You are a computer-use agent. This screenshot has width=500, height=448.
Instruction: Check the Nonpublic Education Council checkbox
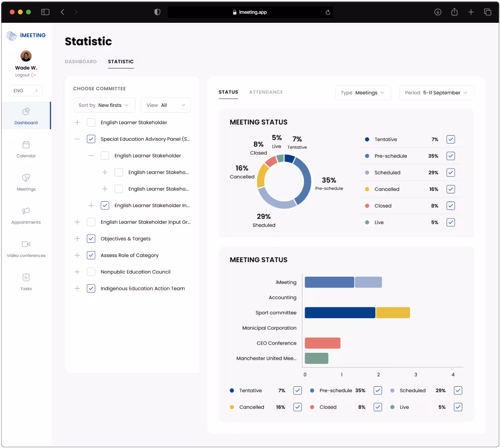91,272
